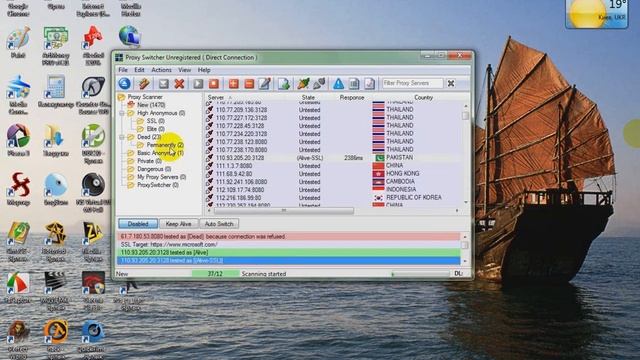Click the blue round Direct Connection toolbar icon
The width and height of the screenshot is (640, 360).
(x=124, y=84)
